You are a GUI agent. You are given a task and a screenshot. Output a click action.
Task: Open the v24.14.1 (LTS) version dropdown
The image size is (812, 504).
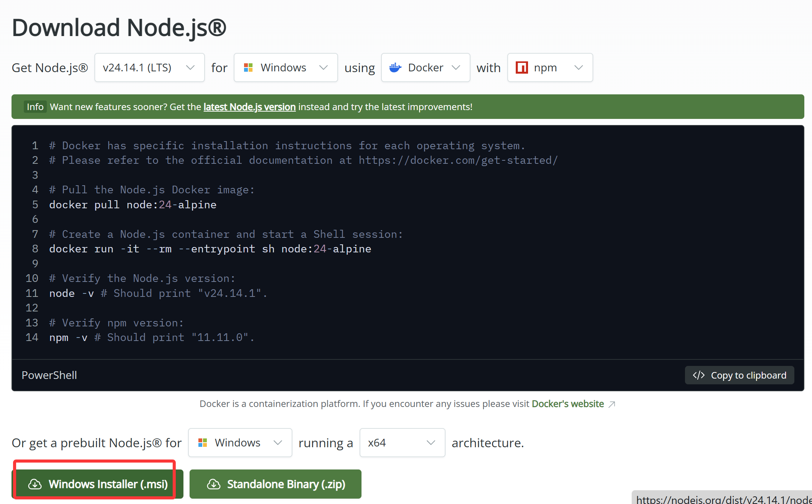[149, 68]
